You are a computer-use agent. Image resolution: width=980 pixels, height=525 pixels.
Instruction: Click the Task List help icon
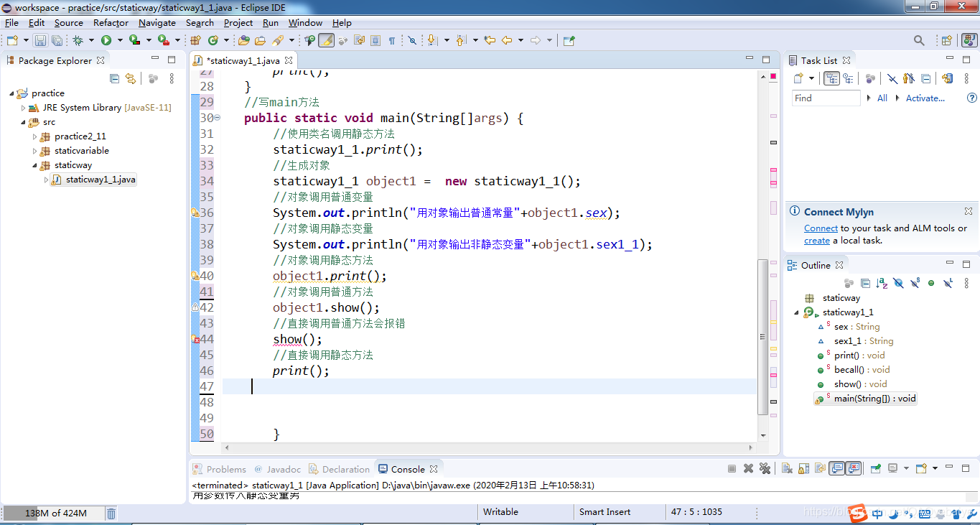pos(971,98)
